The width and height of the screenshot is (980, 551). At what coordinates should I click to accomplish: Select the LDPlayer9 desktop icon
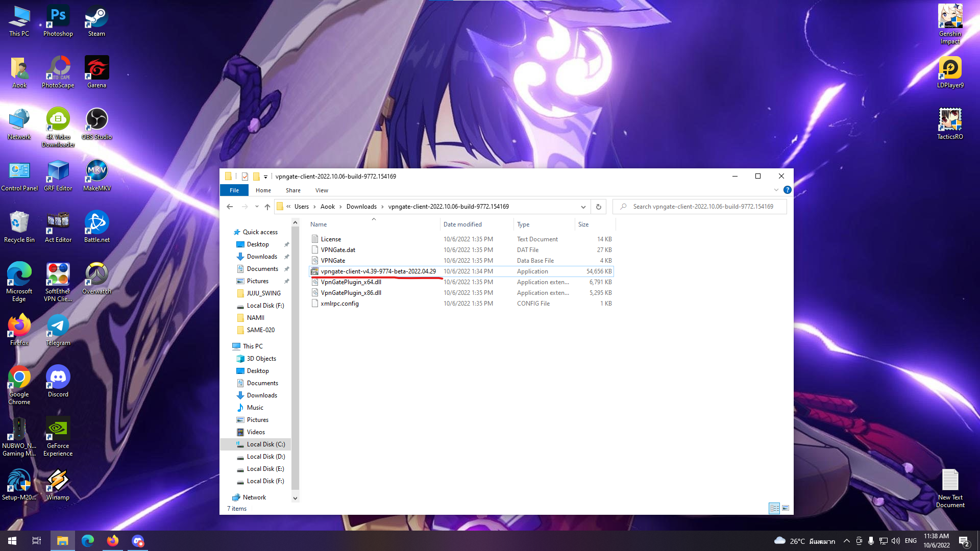[x=950, y=72]
